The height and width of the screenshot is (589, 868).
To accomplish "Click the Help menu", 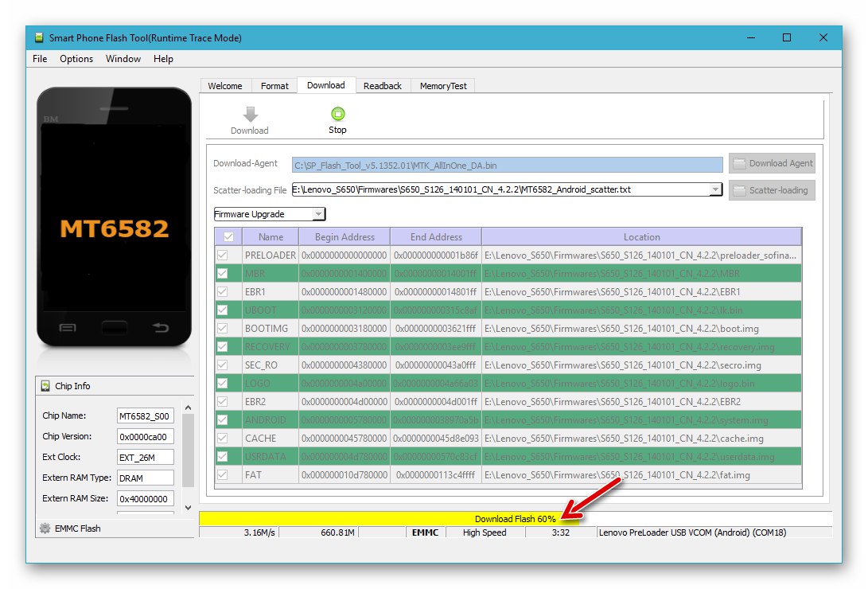I will click(163, 58).
